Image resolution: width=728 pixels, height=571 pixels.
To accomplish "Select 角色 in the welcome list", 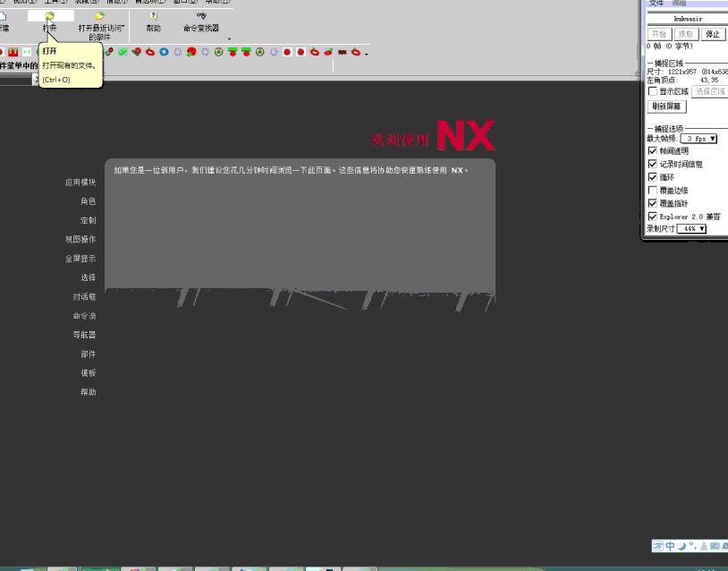I will click(89, 201).
